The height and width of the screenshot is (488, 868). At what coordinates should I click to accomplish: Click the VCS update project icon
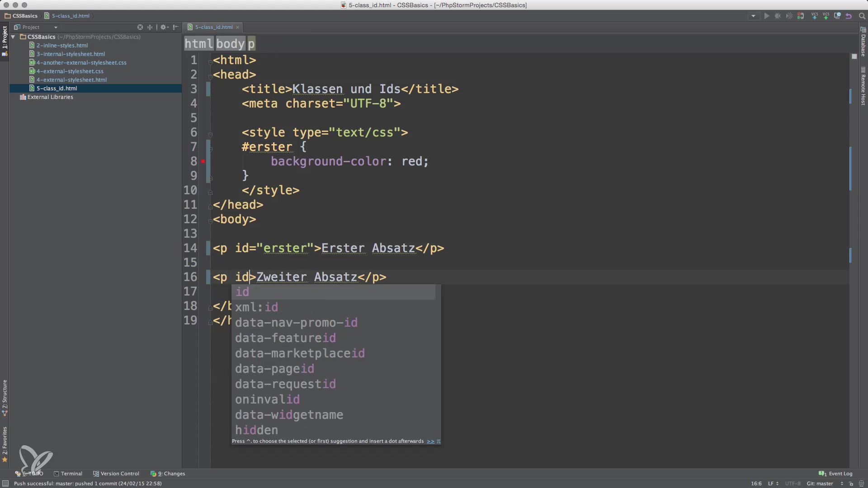coord(815,16)
